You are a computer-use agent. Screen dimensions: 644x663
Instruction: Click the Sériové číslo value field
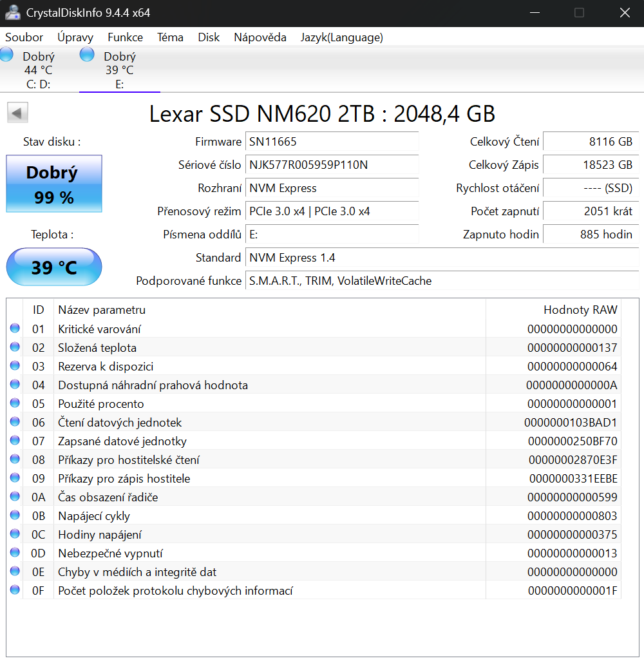click(x=332, y=166)
